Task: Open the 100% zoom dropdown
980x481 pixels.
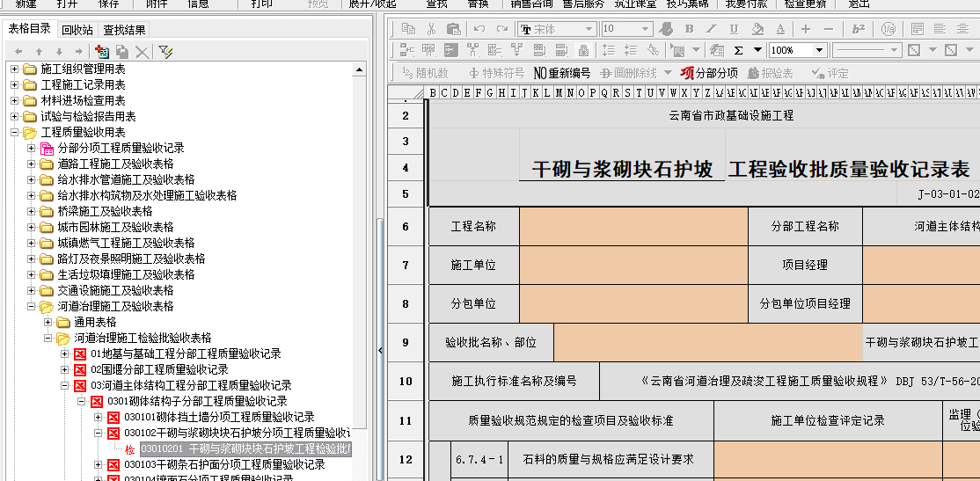Action: (819, 50)
